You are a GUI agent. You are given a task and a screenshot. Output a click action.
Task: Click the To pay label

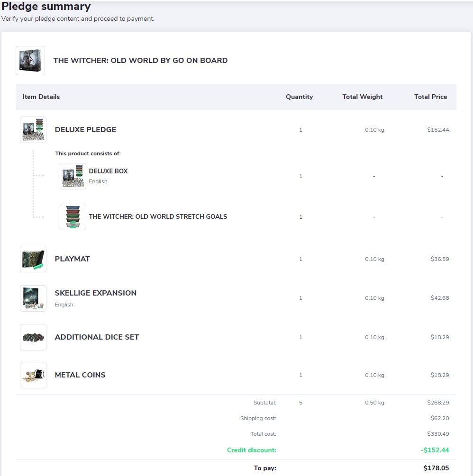[265, 468]
